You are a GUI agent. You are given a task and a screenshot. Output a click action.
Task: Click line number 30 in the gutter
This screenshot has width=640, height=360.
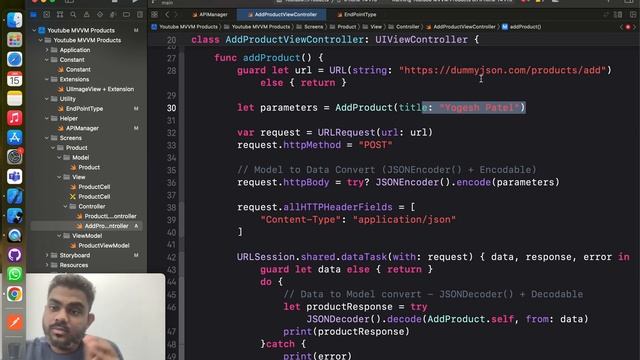pyautogui.click(x=171, y=108)
